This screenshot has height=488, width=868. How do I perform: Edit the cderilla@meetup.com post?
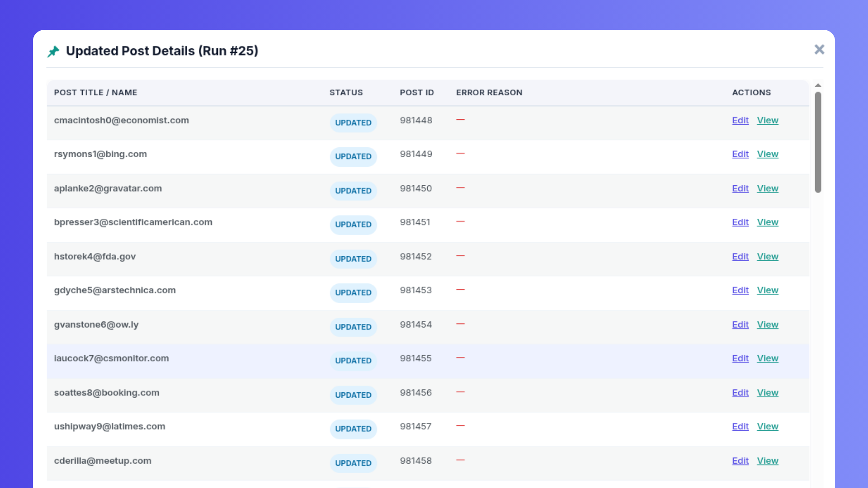[x=740, y=461]
